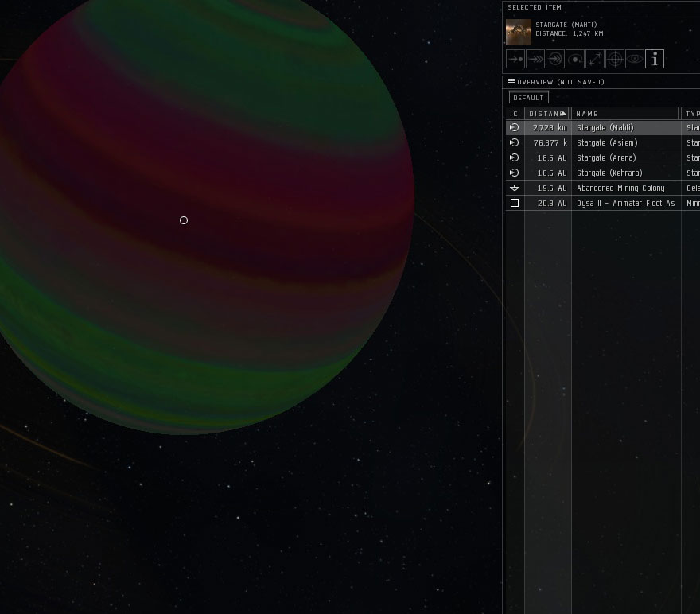700x614 pixels.
Task: Sort overview by Distance column
Action: tap(547, 114)
